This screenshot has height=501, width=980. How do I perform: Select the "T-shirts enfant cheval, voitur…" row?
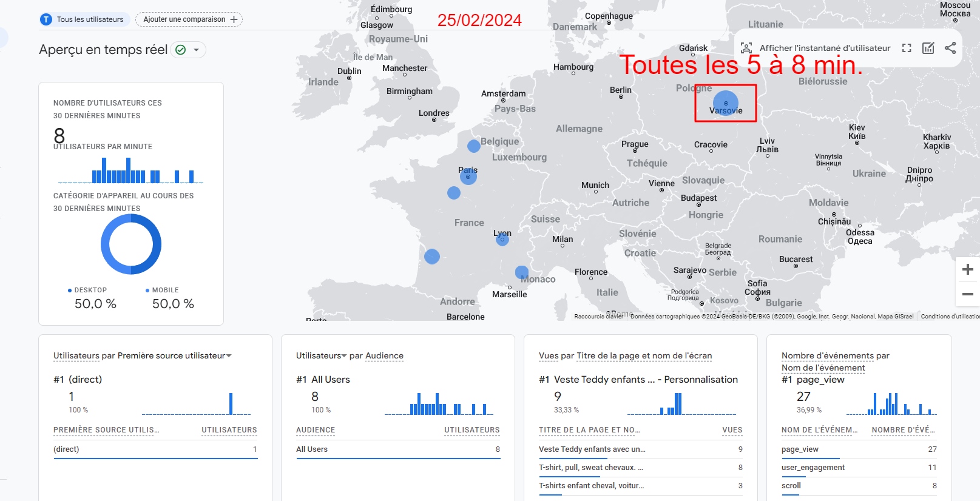(x=641, y=486)
